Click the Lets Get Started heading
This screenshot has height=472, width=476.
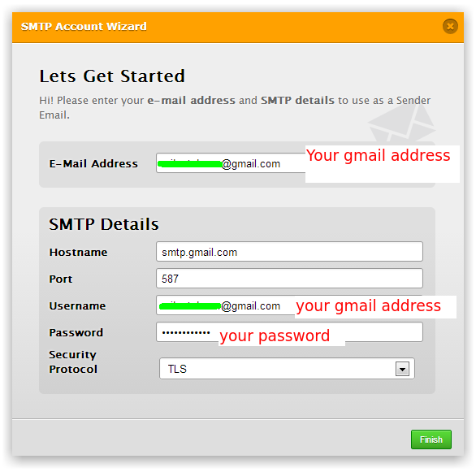pos(112,76)
